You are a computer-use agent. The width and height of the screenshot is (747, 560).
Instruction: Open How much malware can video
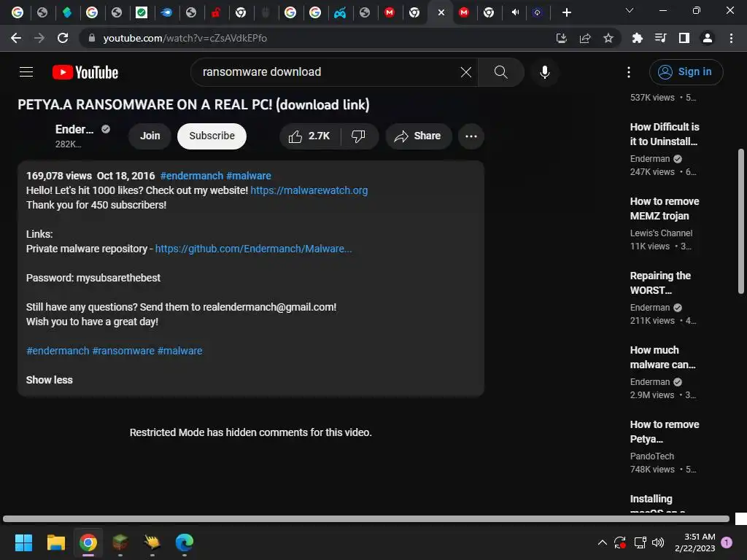(x=662, y=357)
